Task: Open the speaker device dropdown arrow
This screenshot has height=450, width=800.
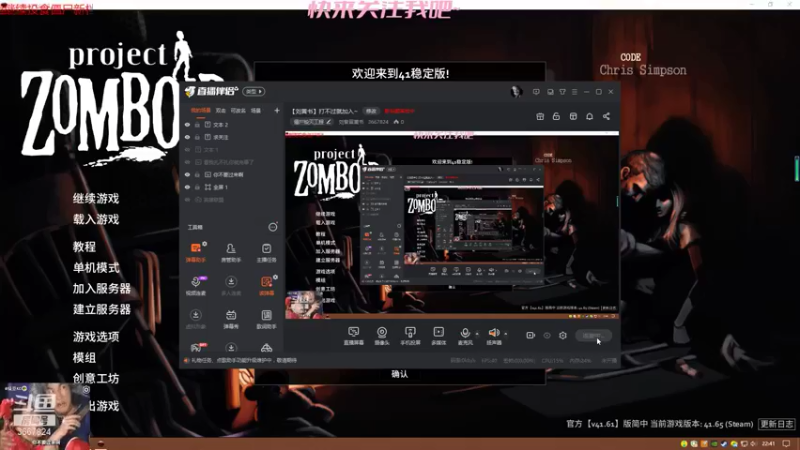Action: (506, 334)
